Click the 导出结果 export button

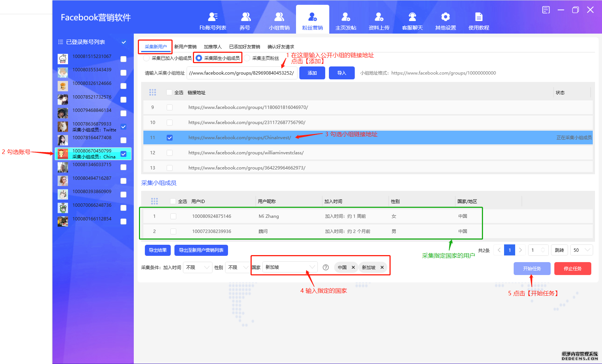pos(158,250)
